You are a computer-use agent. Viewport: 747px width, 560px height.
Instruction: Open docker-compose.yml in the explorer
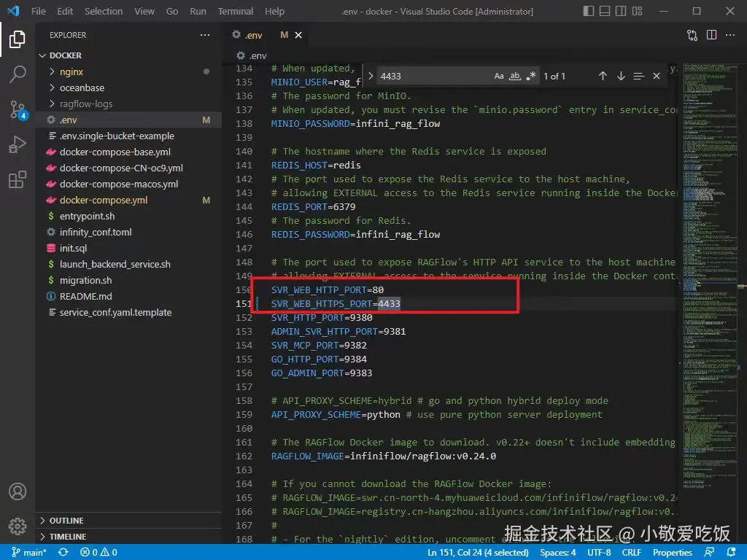pyautogui.click(x=104, y=200)
